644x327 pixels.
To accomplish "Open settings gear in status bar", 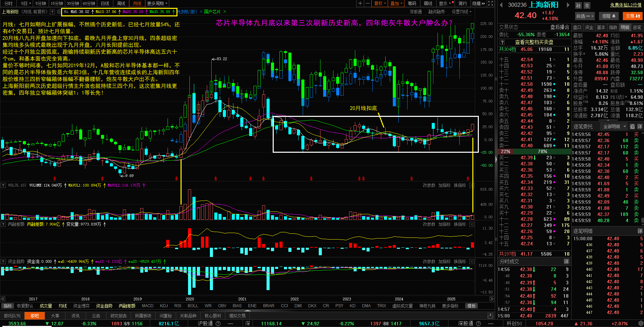I will point(641,323).
